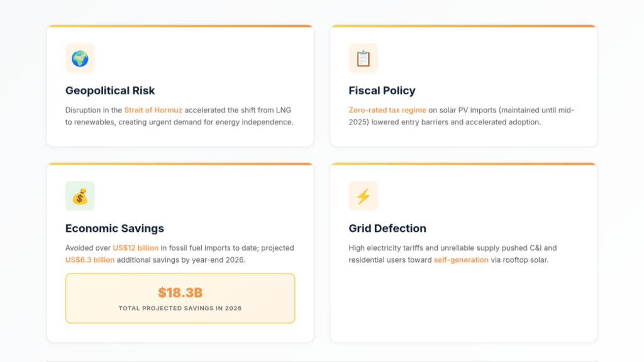The width and height of the screenshot is (644, 362).
Task: Click the highlighted US$6.3 billion figure
Action: click(90, 260)
